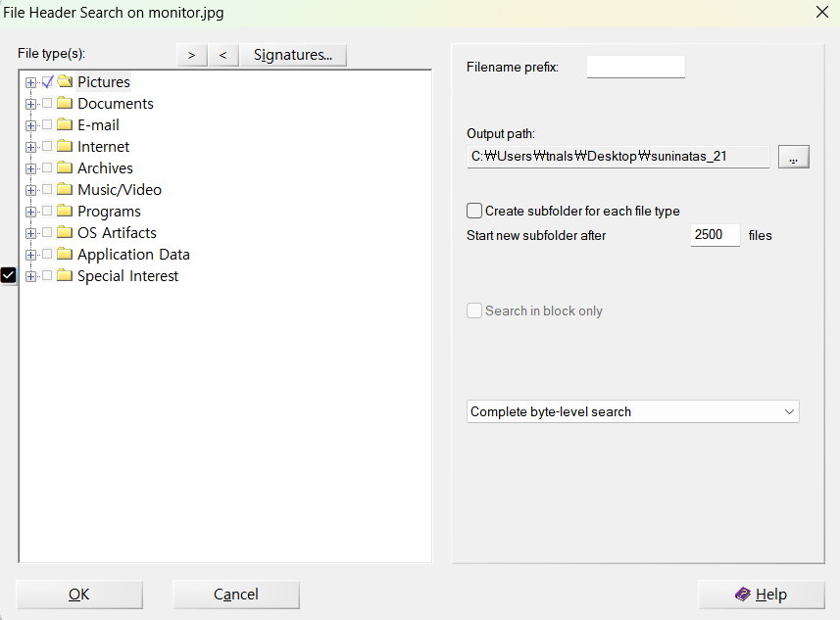
Task: Check the Application Data file type checkbox
Action: (x=47, y=254)
